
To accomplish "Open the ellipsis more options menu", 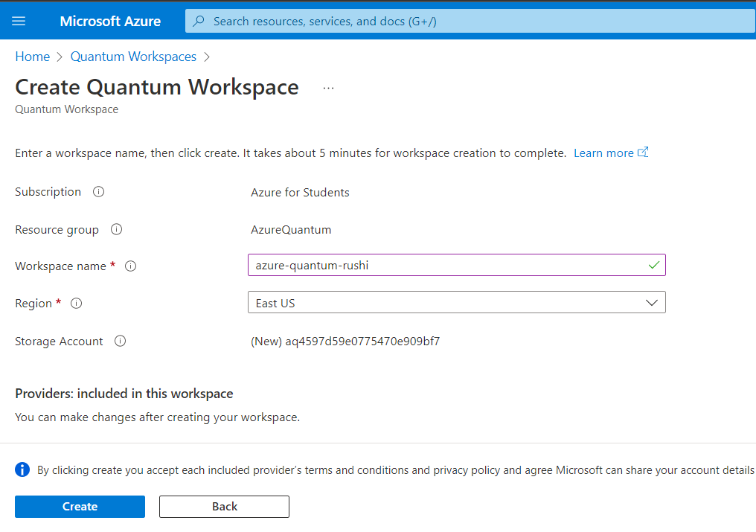I will pos(329,88).
